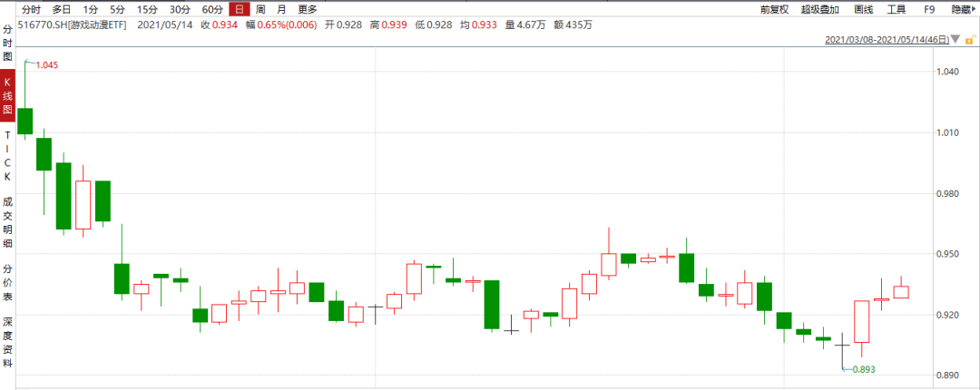Switch to the 月 monthly tab
This screenshot has width=980, height=390.
tap(281, 9)
